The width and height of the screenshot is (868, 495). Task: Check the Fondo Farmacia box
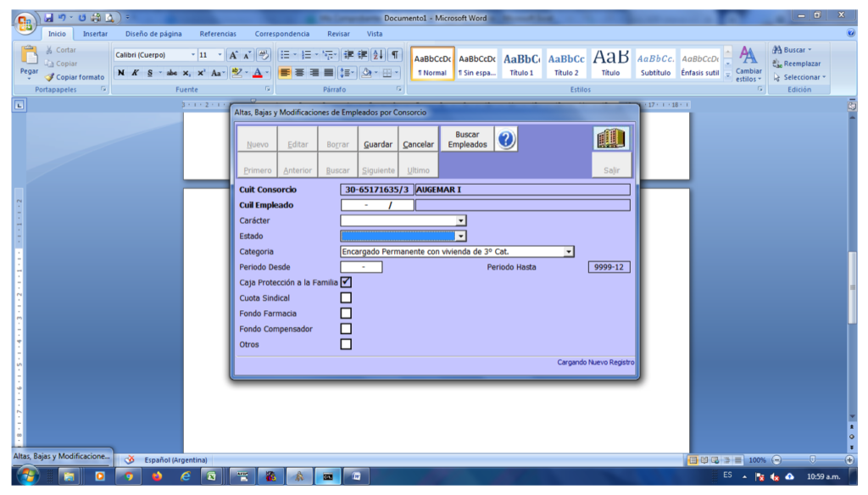pyautogui.click(x=346, y=314)
